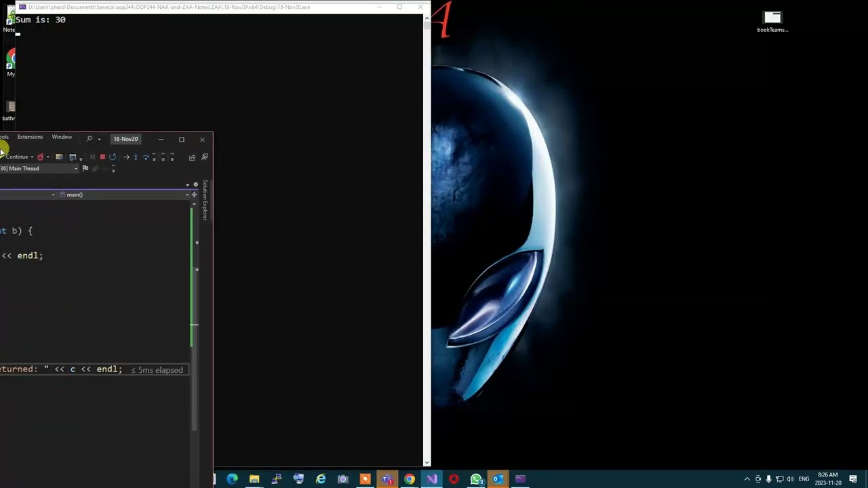Open Outlook from the taskbar

pos(498,479)
